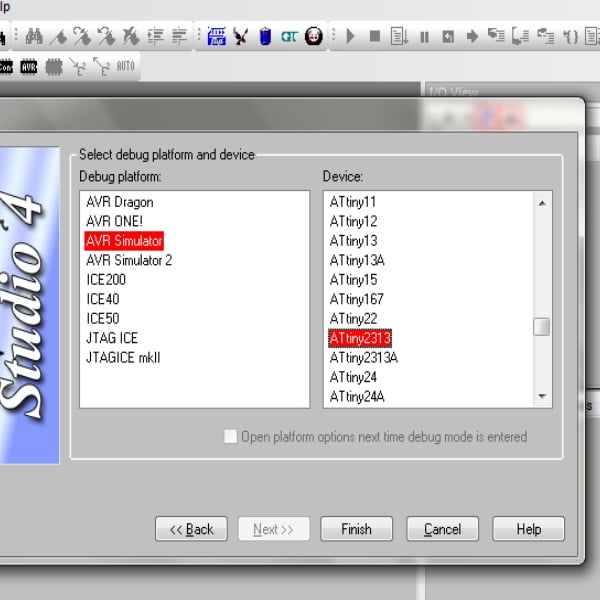Click the Device list scroll up arrow
The width and height of the screenshot is (600, 600).
(x=542, y=203)
